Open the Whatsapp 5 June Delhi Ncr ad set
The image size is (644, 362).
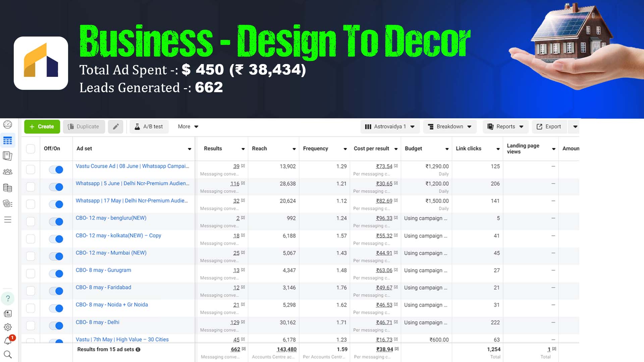[132, 183]
